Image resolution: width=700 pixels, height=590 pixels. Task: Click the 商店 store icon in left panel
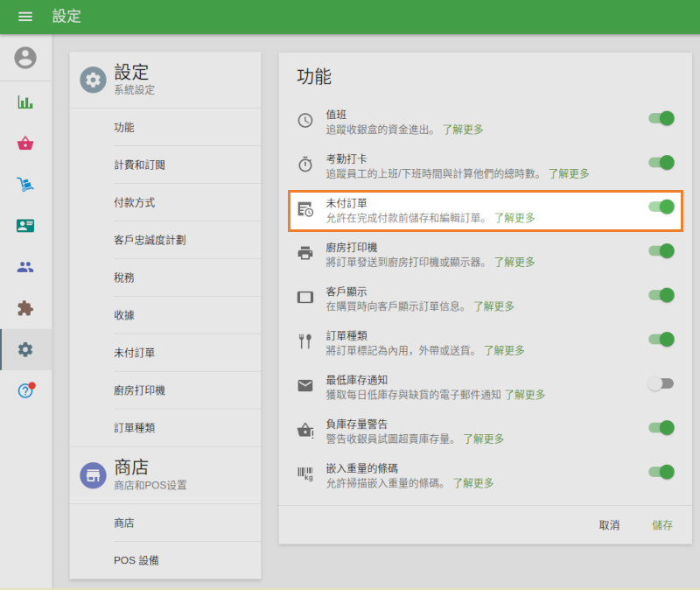pyautogui.click(x=93, y=475)
